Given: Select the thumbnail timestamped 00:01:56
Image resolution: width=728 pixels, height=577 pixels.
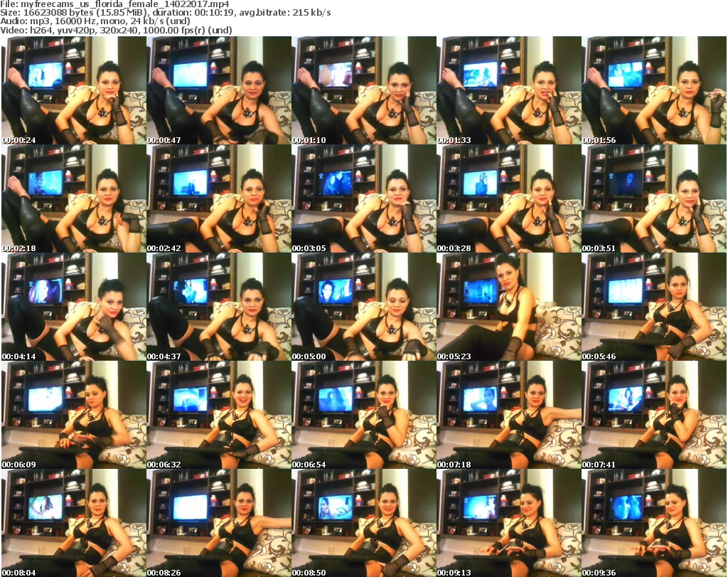Looking at the screenshot, I should click(654, 90).
